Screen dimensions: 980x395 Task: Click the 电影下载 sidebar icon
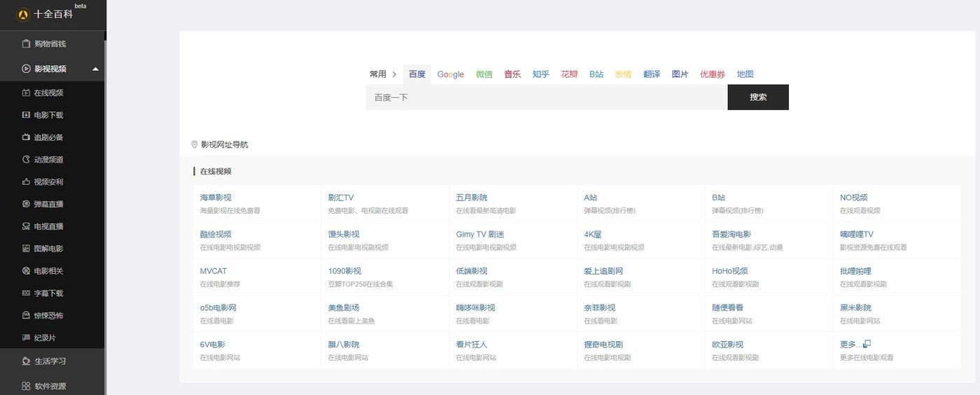[26, 115]
